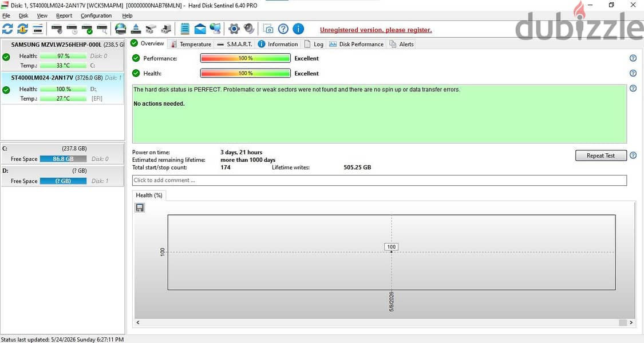Click the disk icon with clock overlay
The width and height of the screenshot is (644, 343).
point(72,29)
